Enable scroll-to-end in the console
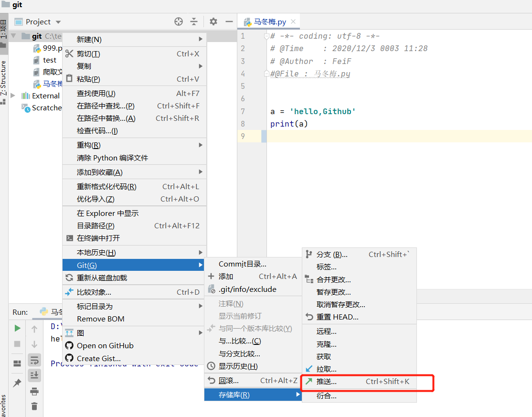 click(x=34, y=375)
